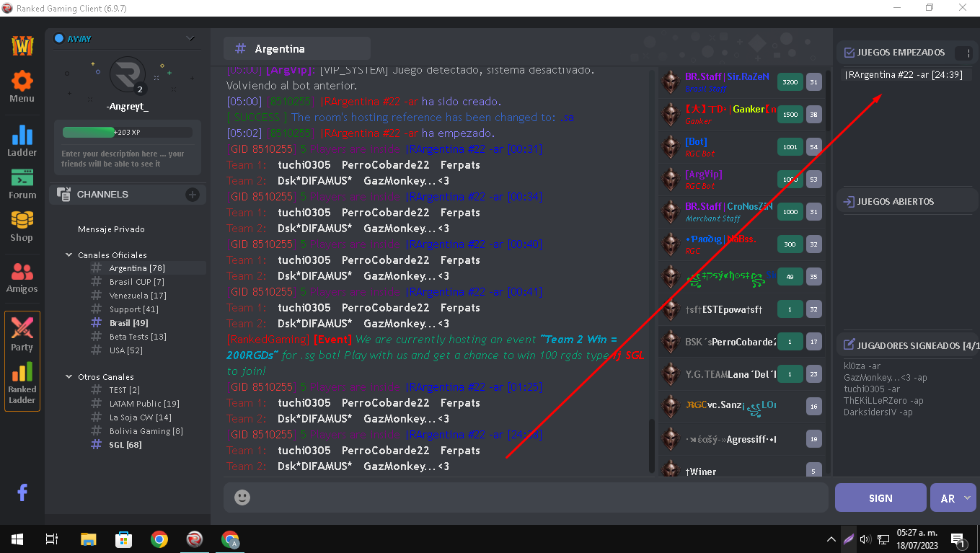Click the Juegos Empezados checkmark icon

849,53
